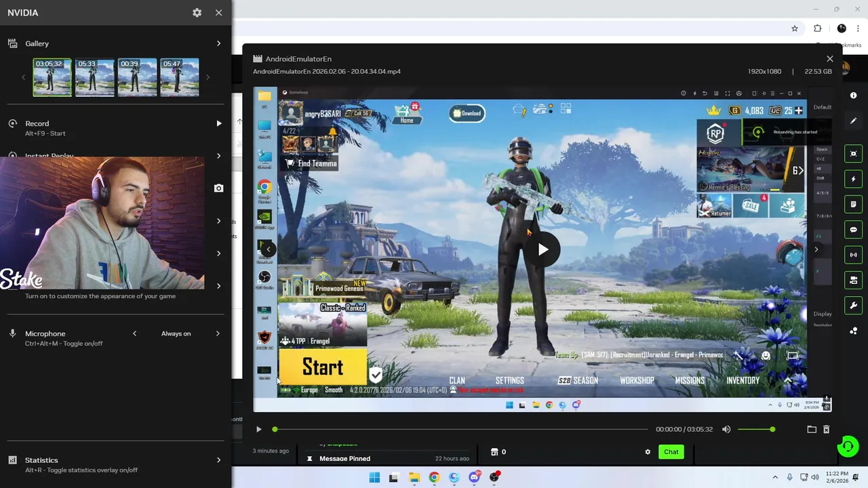Click the chat bubble sidebar icon
The width and height of the screenshot is (868, 488).
click(854, 230)
